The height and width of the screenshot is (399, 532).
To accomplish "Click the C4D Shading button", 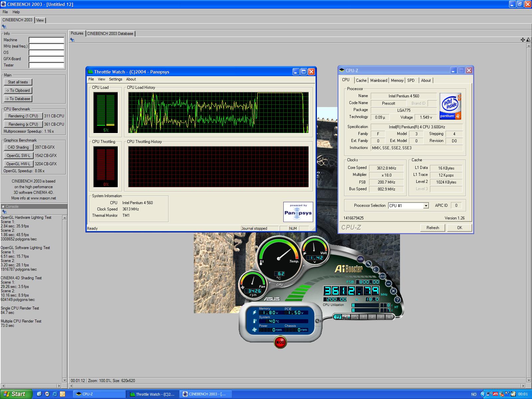I will point(18,147).
